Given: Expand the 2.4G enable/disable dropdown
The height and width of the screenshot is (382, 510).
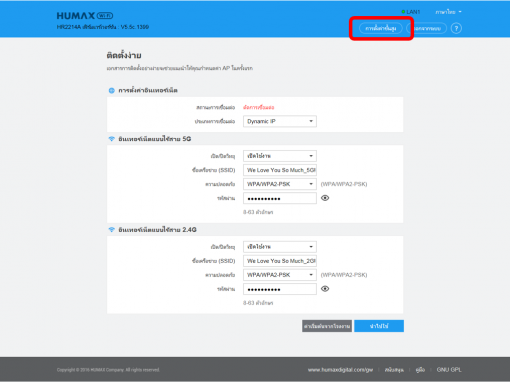Looking at the screenshot, I should [x=280, y=247].
